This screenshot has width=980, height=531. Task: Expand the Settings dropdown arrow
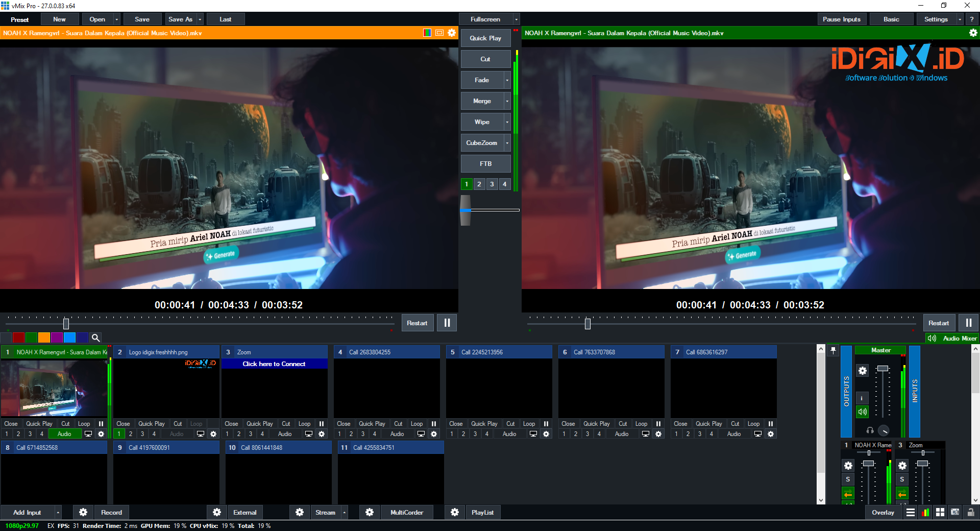pyautogui.click(x=960, y=19)
